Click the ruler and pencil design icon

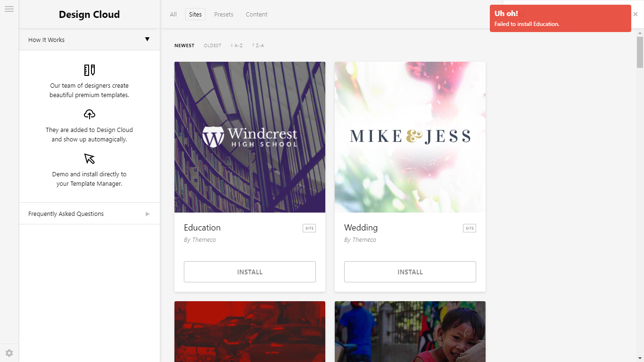[90, 70]
